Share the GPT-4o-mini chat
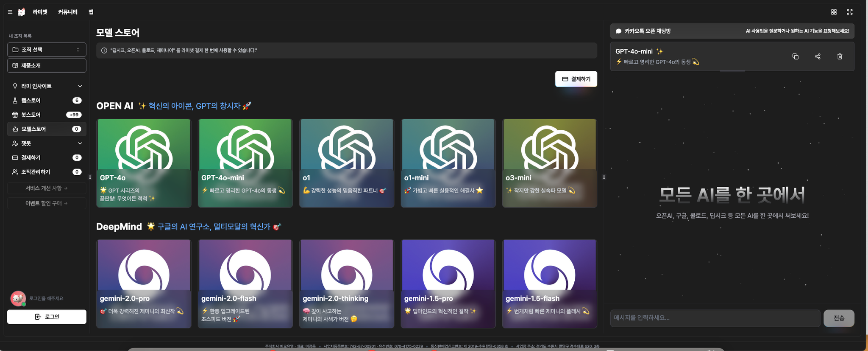Screen dimensions: 868x351 click(x=818, y=56)
